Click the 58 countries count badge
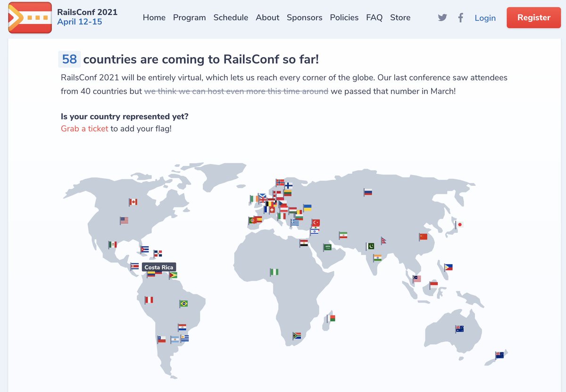The height and width of the screenshot is (392, 566). pyautogui.click(x=69, y=59)
